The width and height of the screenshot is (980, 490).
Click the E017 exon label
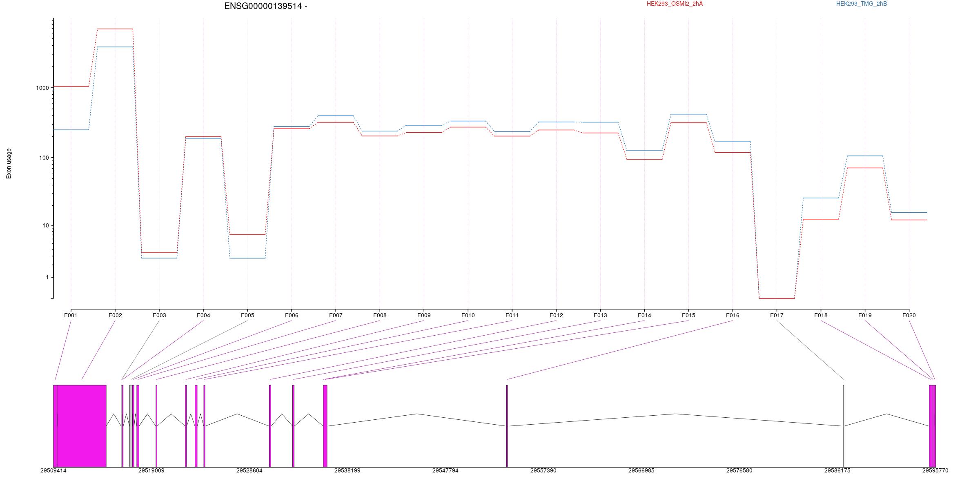777,315
